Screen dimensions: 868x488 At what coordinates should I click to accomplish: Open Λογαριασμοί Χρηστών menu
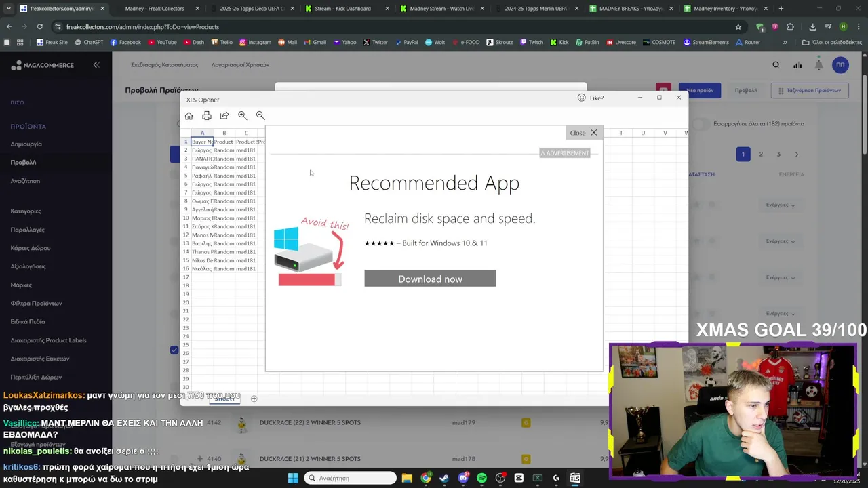[x=240, y=65]
